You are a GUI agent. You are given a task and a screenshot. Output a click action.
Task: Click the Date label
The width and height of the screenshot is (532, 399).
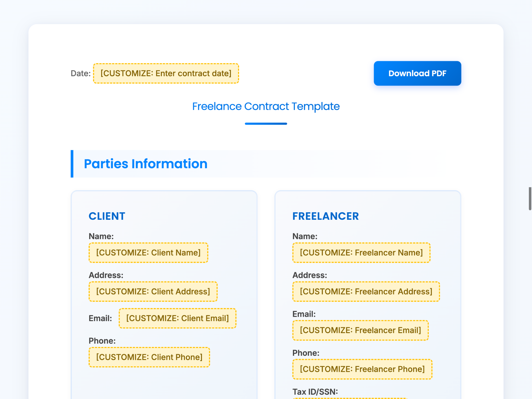click(81, 73)
